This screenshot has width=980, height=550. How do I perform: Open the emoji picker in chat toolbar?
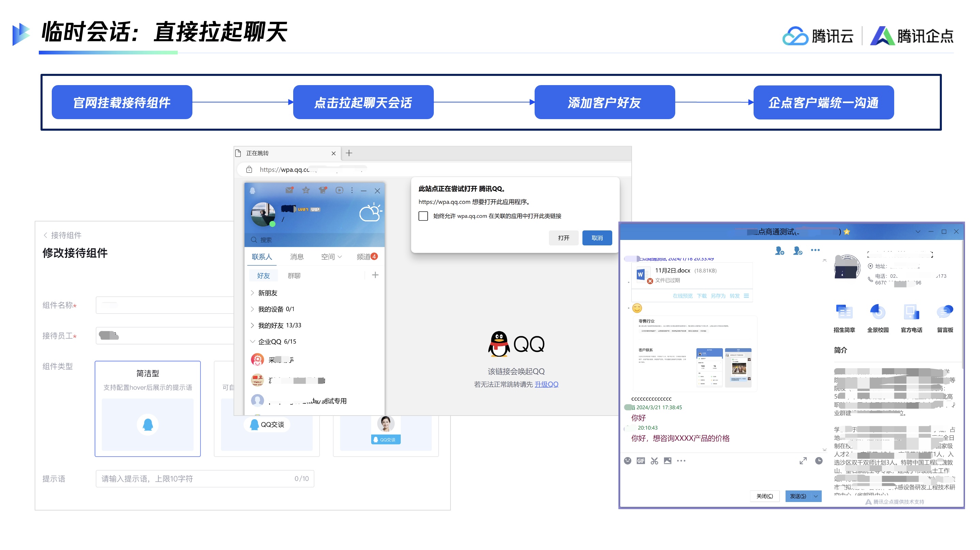[x=627, y=460]
